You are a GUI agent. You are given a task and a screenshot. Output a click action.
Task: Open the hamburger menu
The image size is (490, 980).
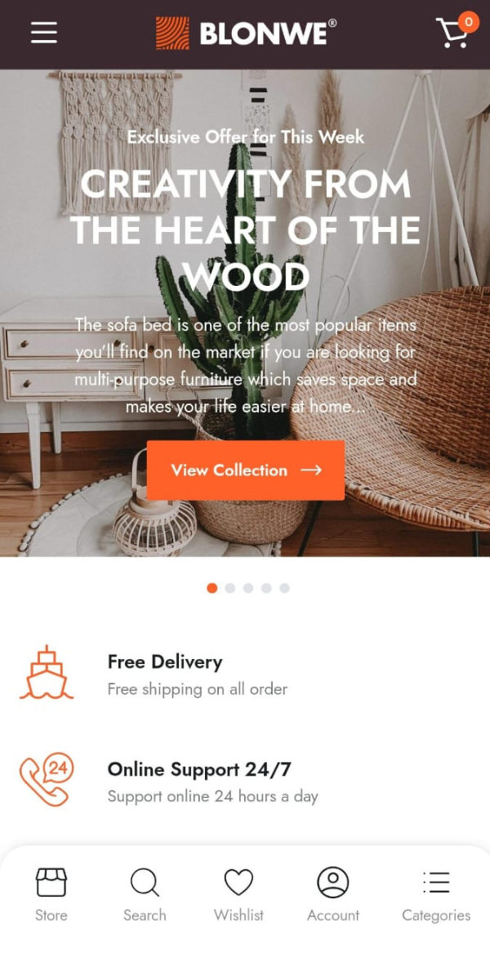tap(44, 33)
